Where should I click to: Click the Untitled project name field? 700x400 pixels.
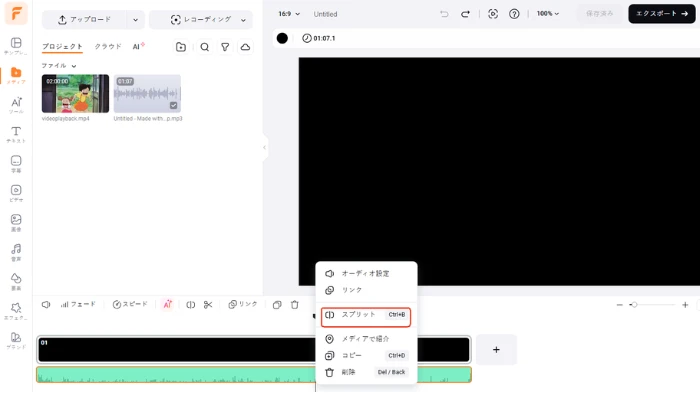[325, 14]
